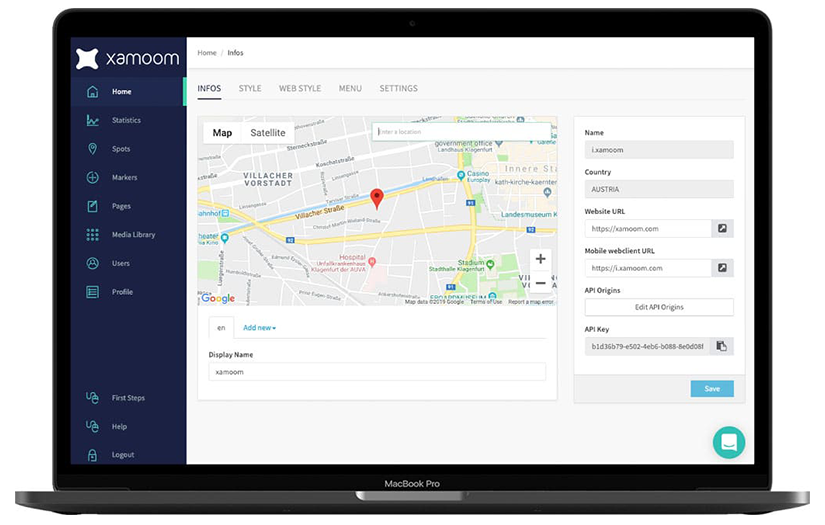Viewport: 825px width, 525px height.
Task: Open the SETTINGS tab
Action: pyautogui.click(x=398, y=88)
